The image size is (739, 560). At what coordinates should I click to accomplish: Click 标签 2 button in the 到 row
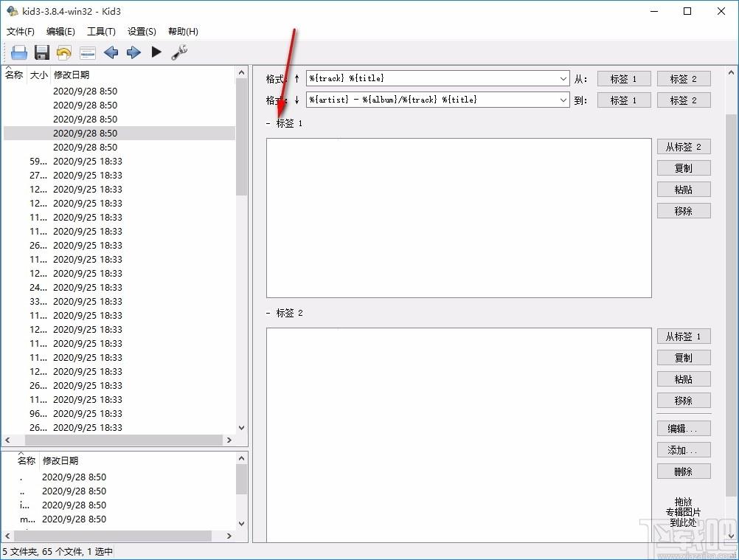coord(684,100)
